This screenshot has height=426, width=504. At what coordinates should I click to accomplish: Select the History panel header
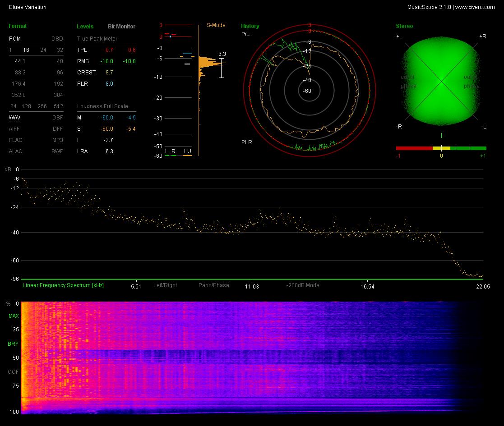pos(250,26)
